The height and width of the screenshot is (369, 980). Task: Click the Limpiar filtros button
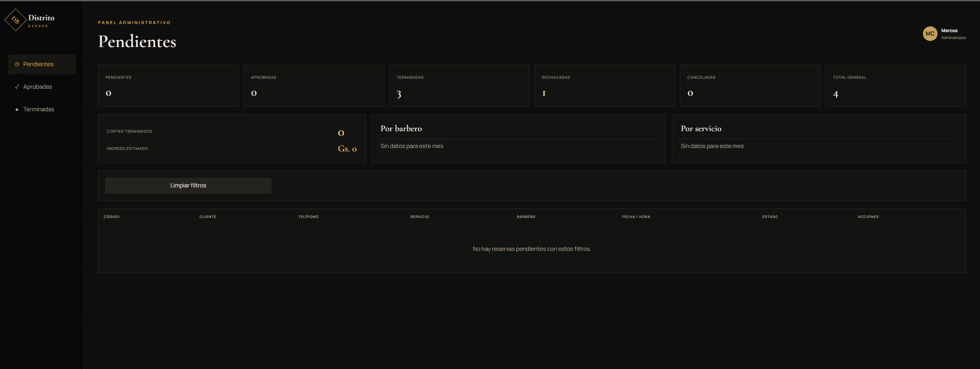[188, 185]
